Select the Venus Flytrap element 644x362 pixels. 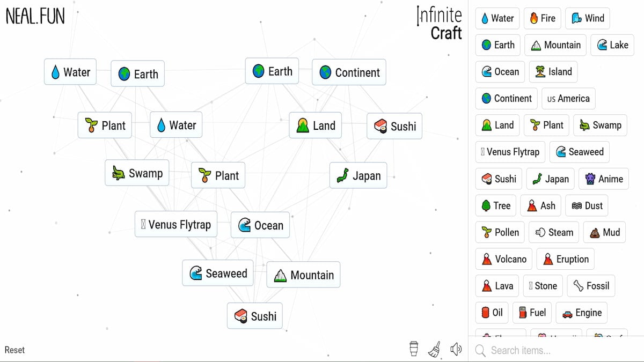click(x=510, y=152)
